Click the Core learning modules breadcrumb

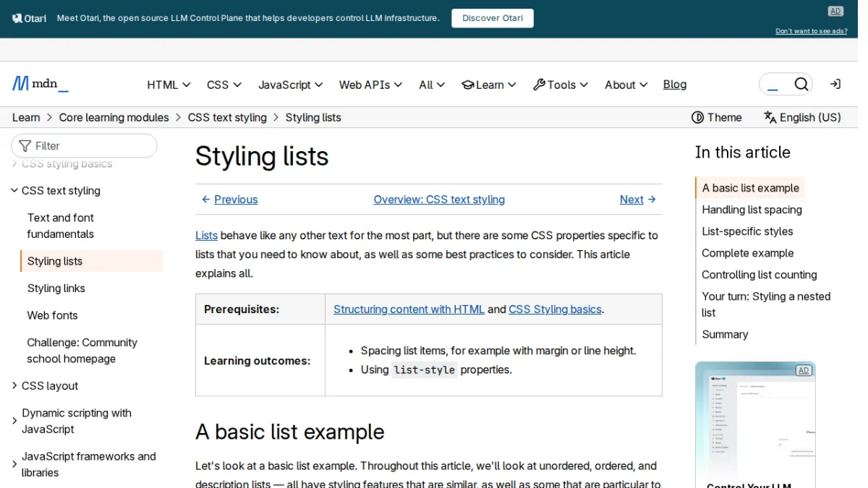pyautogui.click(x=114, y=117)
